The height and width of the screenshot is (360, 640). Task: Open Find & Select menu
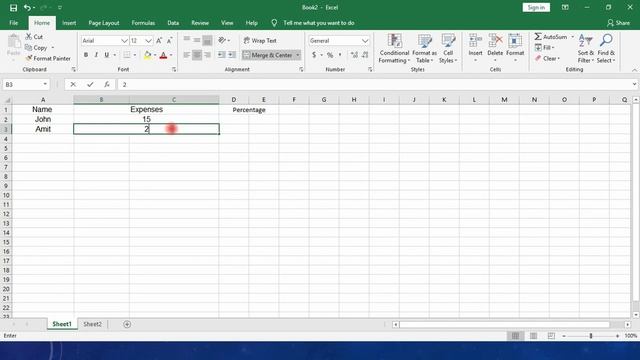pos(606,48)
